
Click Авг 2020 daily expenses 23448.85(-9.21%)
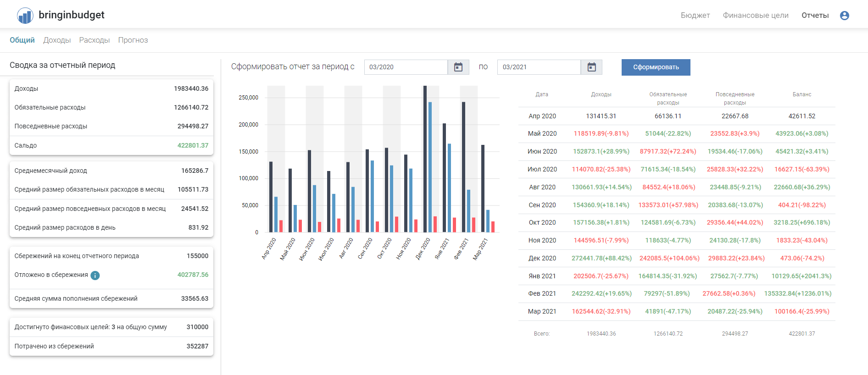(735, 187)
